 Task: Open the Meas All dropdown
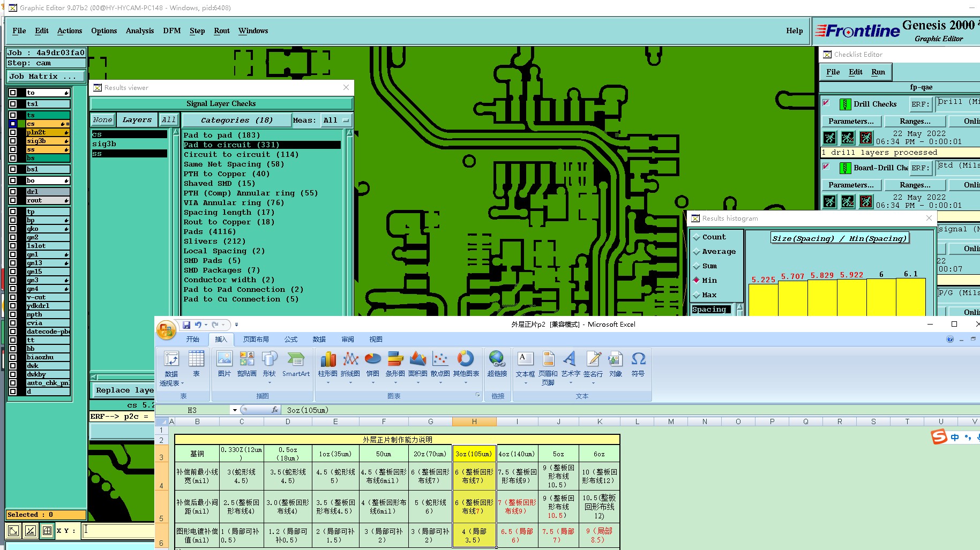[336, 120]
